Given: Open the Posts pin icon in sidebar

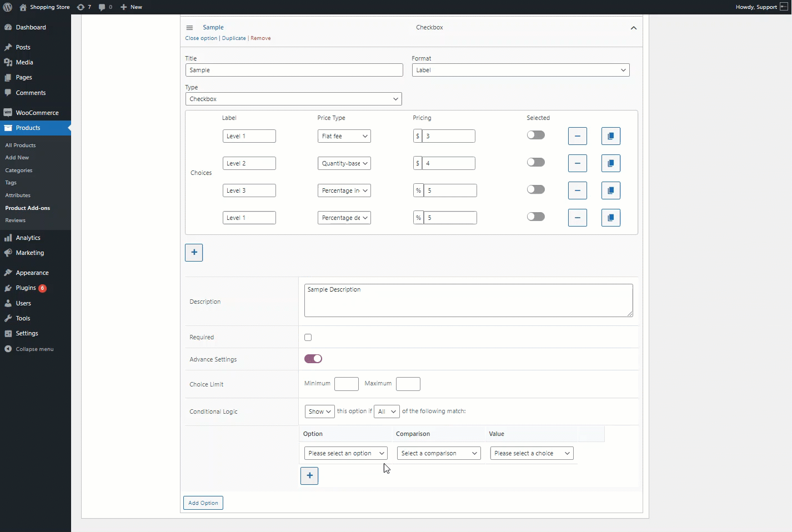Looking at the screenshot, I should click(8, 47).
